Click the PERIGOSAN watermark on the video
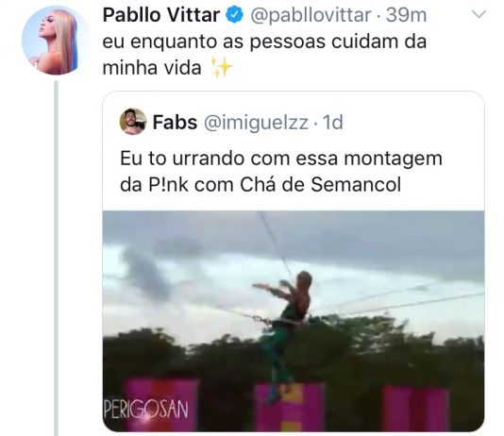 tap(145, 410)
